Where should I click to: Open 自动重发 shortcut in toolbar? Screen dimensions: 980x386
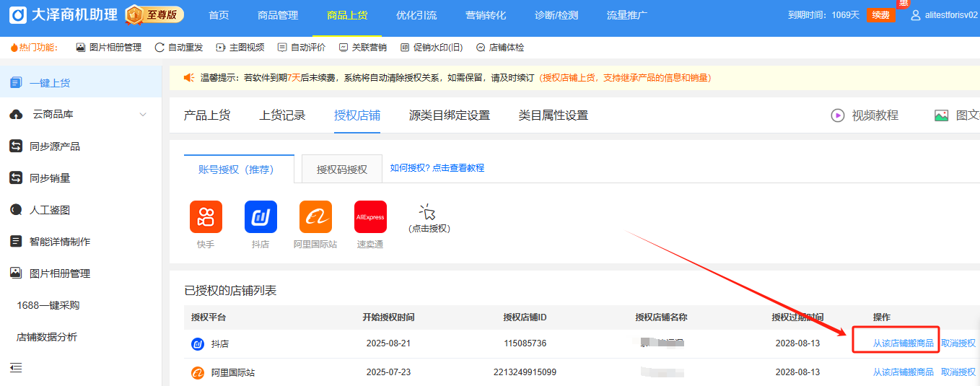point(179,48)
